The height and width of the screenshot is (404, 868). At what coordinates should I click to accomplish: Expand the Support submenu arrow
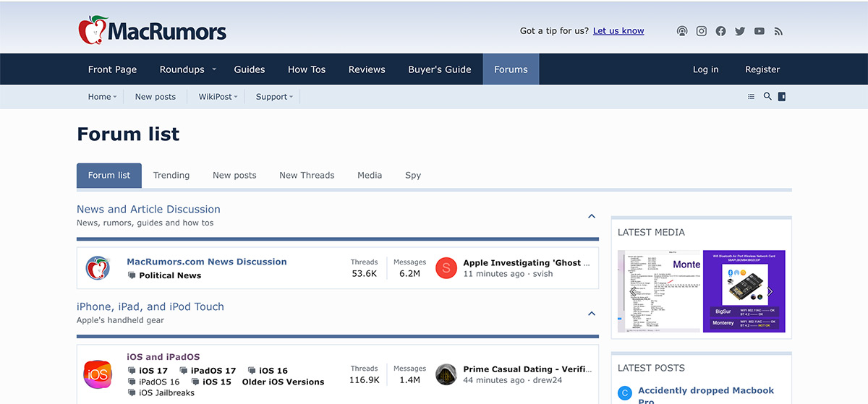[291, 97]
